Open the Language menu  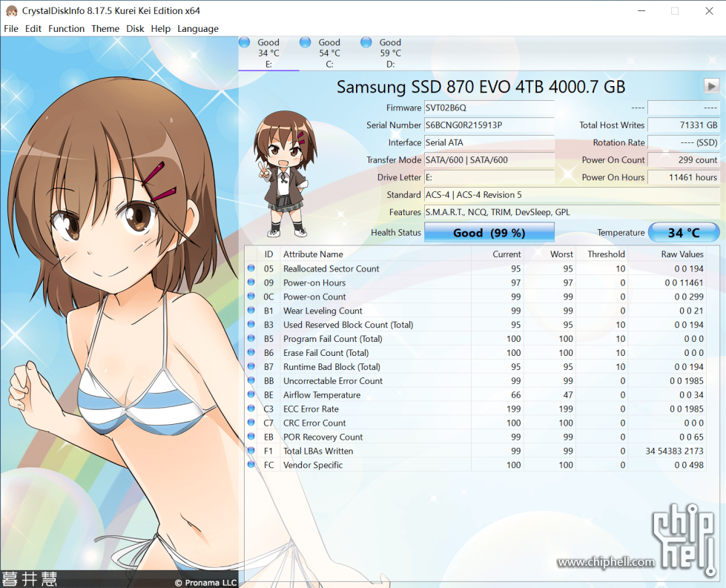coord(198,29)
